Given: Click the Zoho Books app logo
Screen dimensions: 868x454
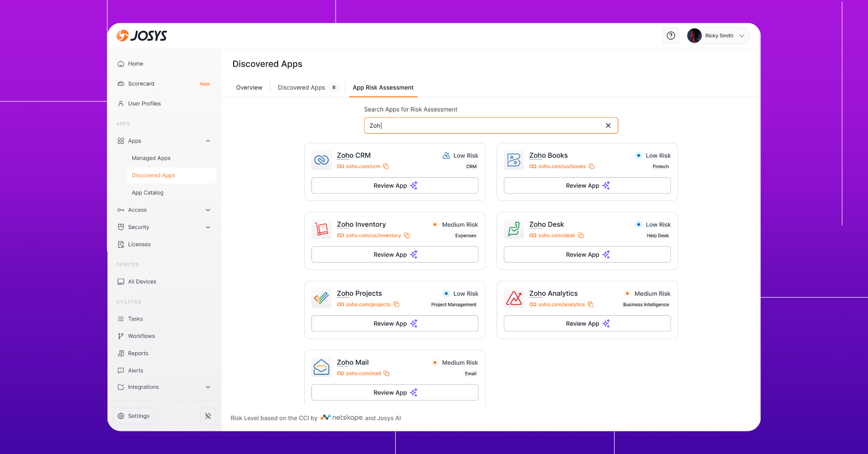Looking at the screenshot, I should point(514,160).
